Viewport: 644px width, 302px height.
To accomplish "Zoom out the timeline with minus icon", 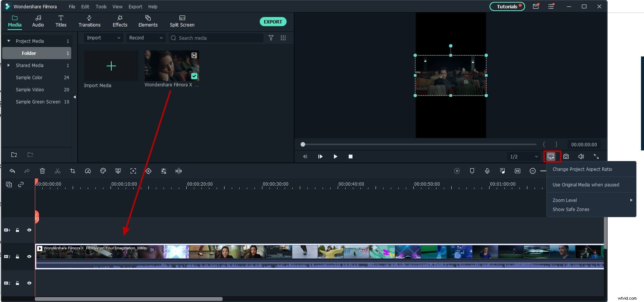I will click(533, 171).
